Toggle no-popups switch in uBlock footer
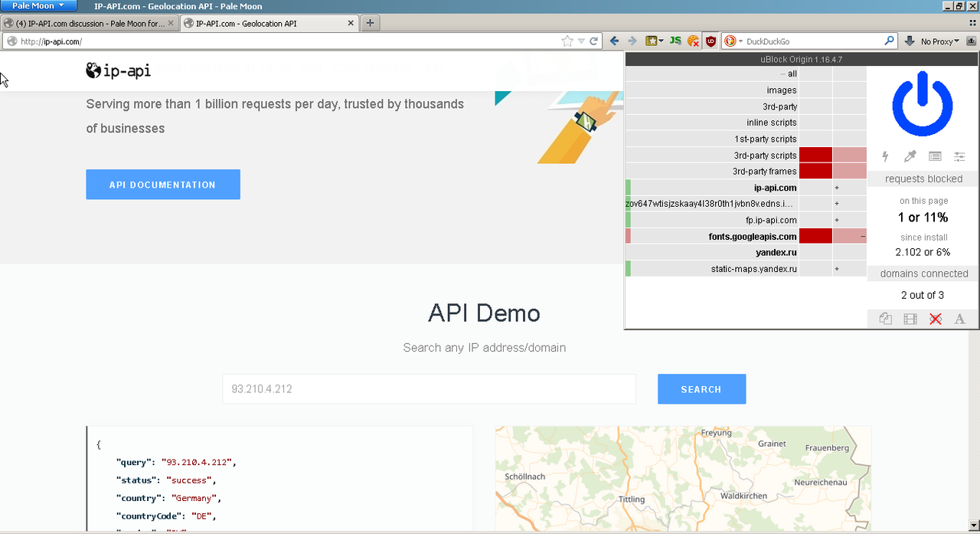 pyautogui.click(x=886, y=319)
